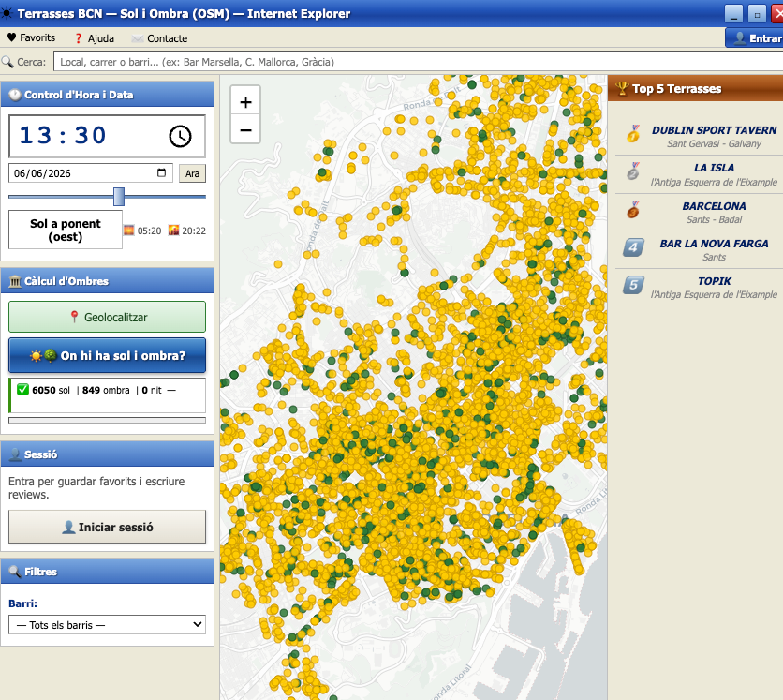This screenshot has width=783, height=700.
Task: Click On hi ha sol i ombra button
Action: pos(107,355)
